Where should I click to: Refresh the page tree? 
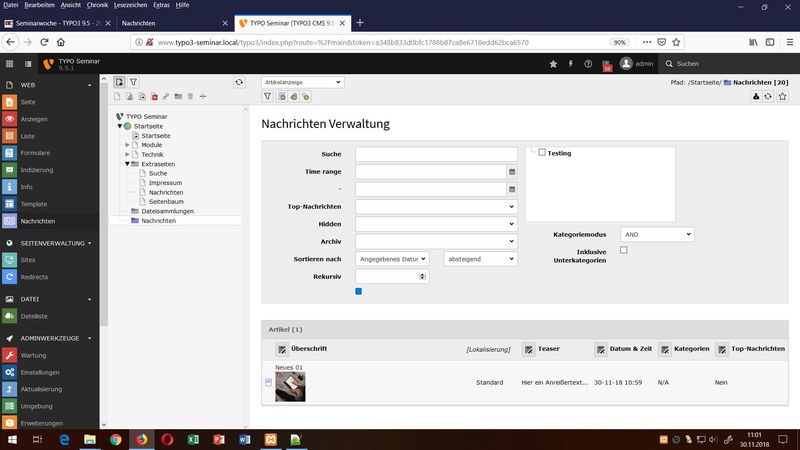coord(239,82)
